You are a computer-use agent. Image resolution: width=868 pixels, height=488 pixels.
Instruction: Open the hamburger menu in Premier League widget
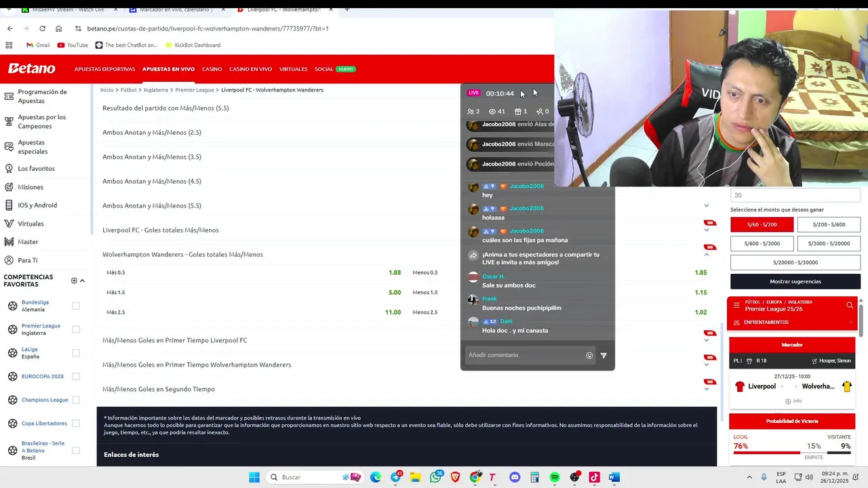pyautogui.click(x=736, y=305)
